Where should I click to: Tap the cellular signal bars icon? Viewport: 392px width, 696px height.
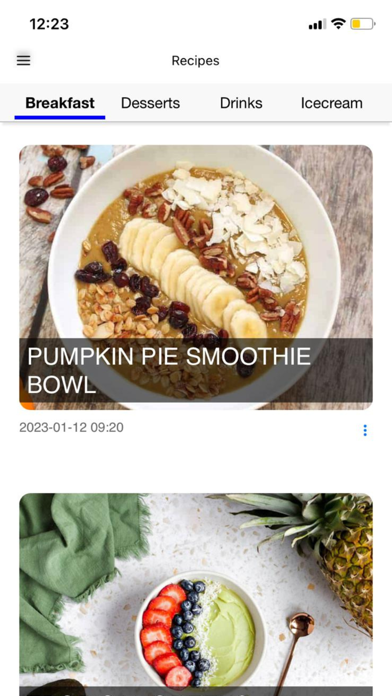pyautogui.click(x=317, y=24)
